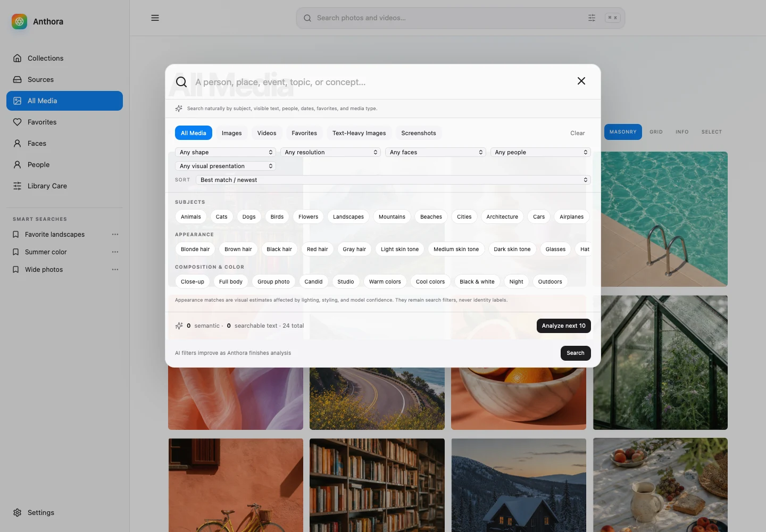Select the All Media filter tab
Screen dimensions: 766x532
(x=194, y=133)
